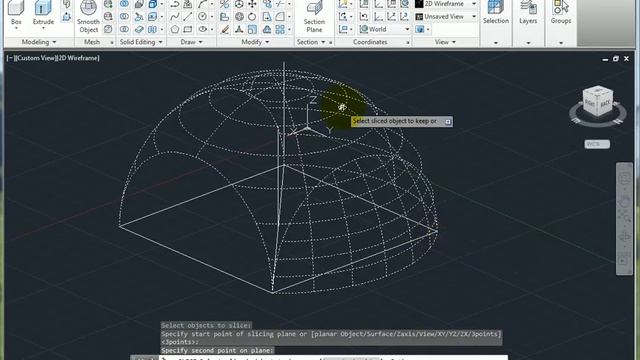Open the arrow under the Layers button
Screen dimensions: 640x360
(528, 42)
